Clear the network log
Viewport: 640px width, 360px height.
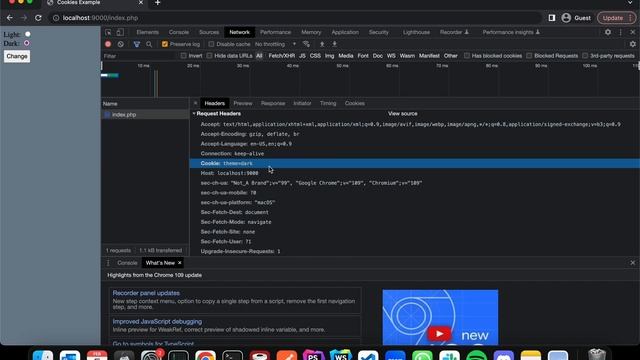120,44
